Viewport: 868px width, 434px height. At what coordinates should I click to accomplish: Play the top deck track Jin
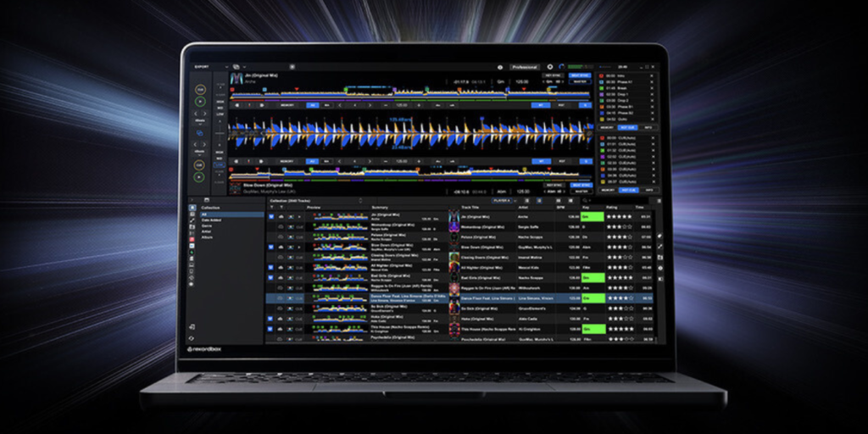coord(200,102)
